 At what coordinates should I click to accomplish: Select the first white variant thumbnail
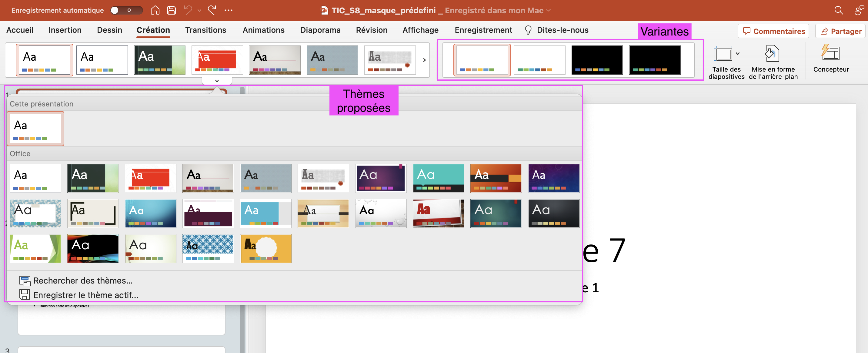(482, 60)
